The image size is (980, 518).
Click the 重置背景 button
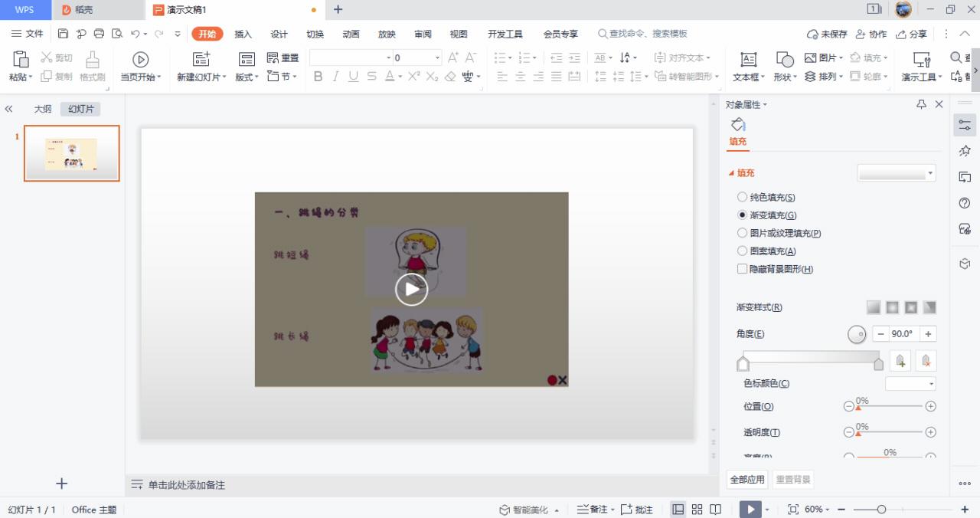(x=793, y=479)
